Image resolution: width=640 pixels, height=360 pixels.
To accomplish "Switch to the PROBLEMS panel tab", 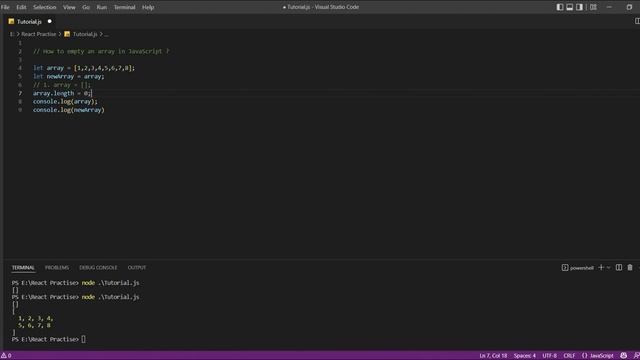I will pos(57,268).
